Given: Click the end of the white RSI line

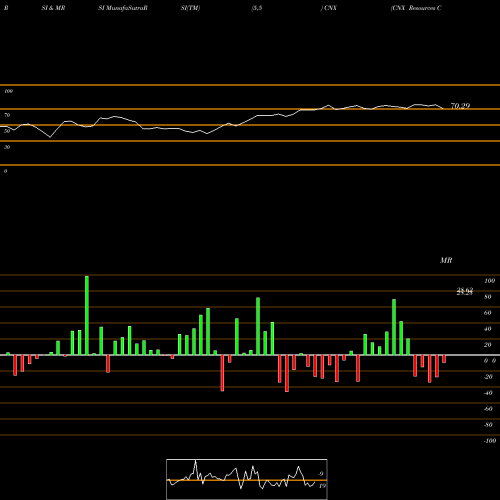Looking at the screenshot, I should tap(443, 109).
